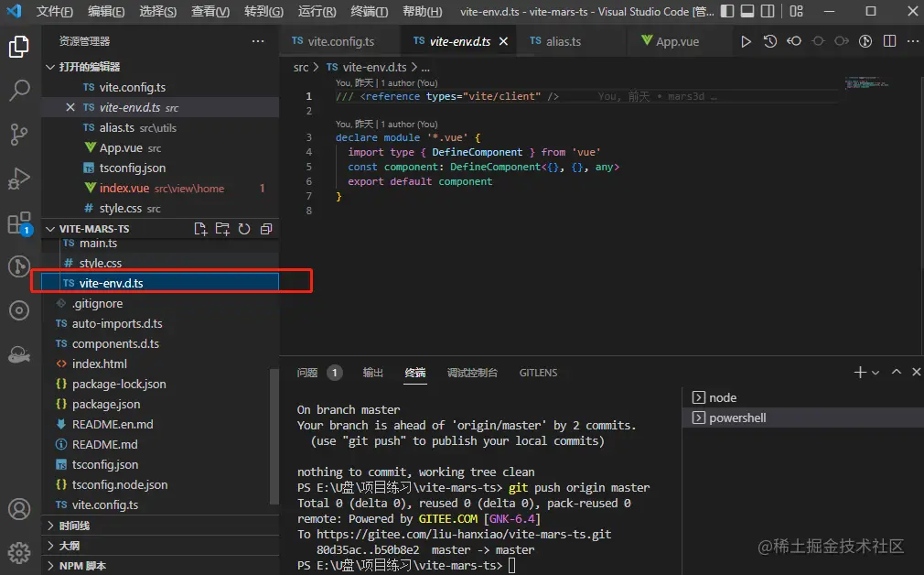Viewport: 924px width, 575px height.
Task: Collapse the VITE-MARS-TS folder section
Action: point(50,229)
